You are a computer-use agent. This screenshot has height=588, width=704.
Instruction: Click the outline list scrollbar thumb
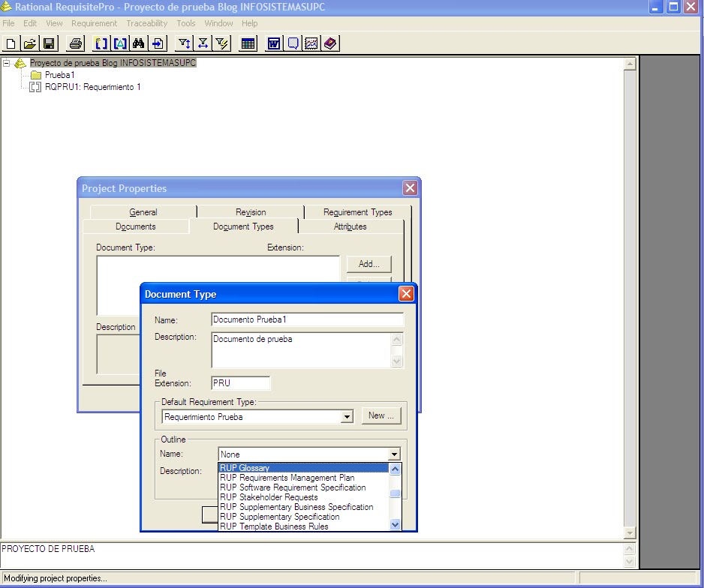[x=395, y=493]
